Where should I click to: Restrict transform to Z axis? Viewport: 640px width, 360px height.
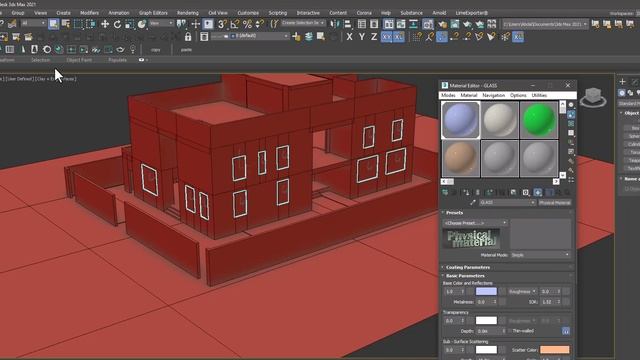click(374, 37)
